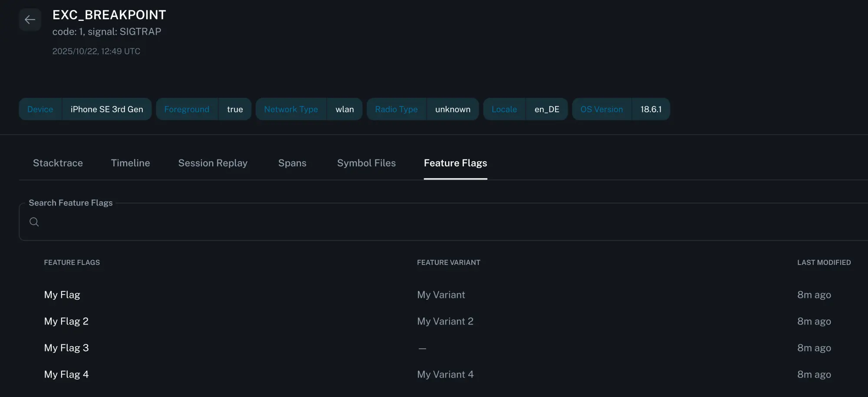Screen dimensions: 868x397
Task: Click the search magnifier in the feature flags search bar
Action: [x=34, y=222]
